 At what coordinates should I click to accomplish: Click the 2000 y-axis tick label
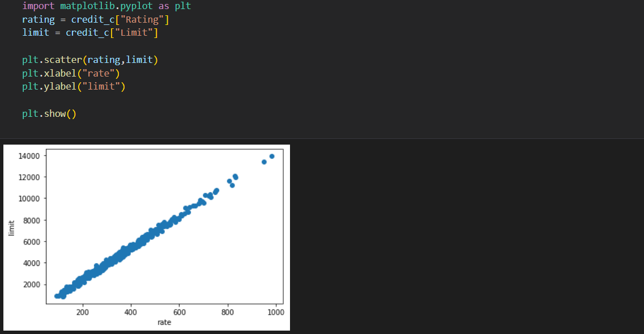coord(31,285)
